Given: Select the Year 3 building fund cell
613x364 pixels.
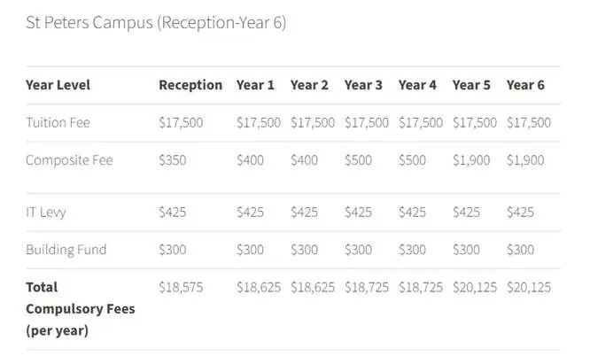Looking at the screenshot, I should (358, 250).
